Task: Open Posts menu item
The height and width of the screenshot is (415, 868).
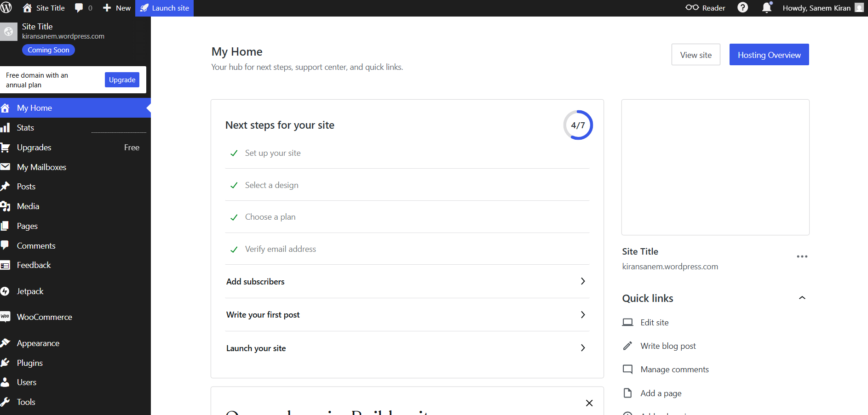Action: pyautogui.click(x=75, y=187)
